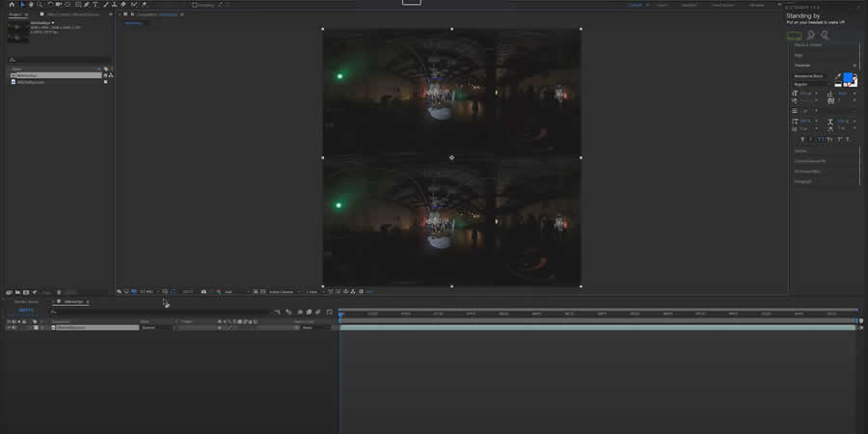Screen dimensions: 868x434
Task: Click the snapshot camera icon below viewer
Action: (x=203, y=291)
